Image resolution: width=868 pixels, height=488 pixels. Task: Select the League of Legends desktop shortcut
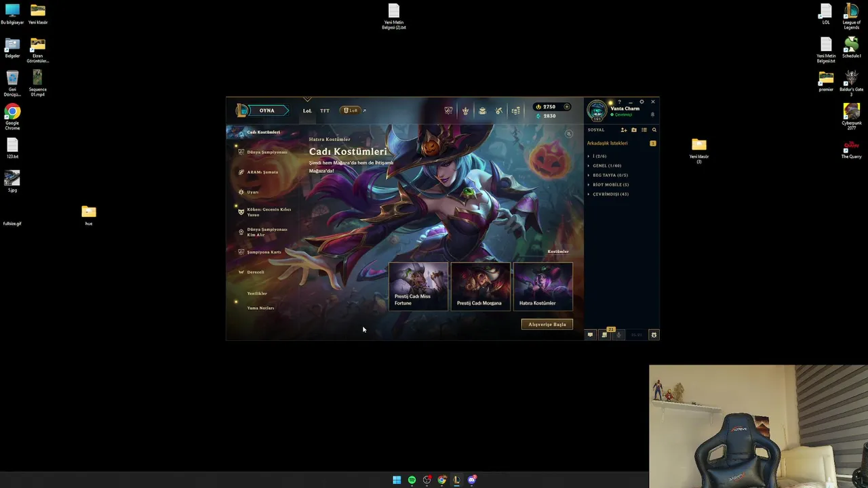[x=851, y=17]
